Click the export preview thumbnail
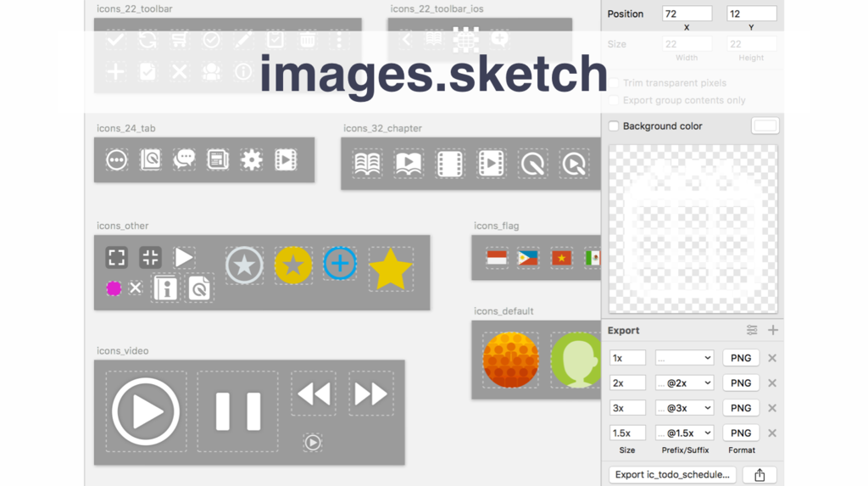The image size is (868, 486). coord(693,229)
